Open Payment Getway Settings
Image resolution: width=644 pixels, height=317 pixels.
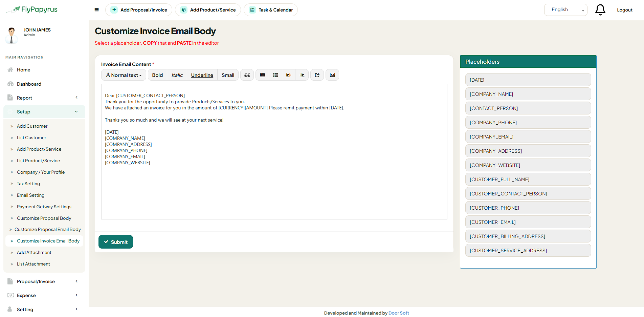44,207
